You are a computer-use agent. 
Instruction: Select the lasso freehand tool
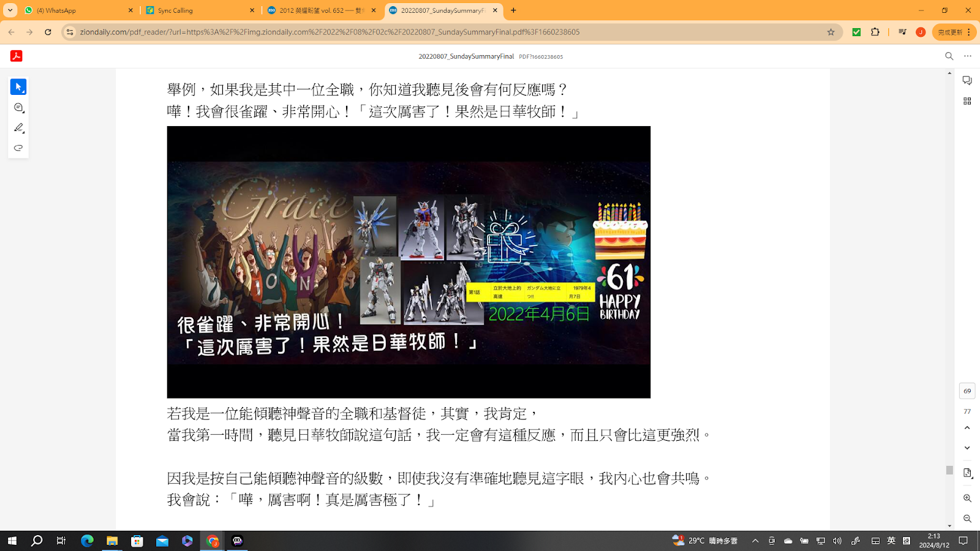click(x=18, y=148)
